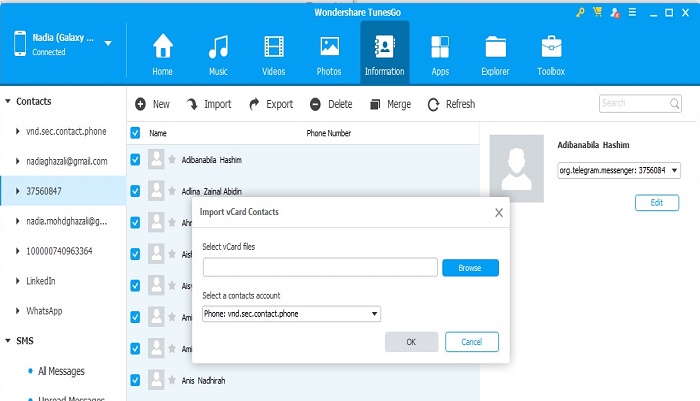Open the Apps section icon
The image size is (700, 401).
[439, 47]
